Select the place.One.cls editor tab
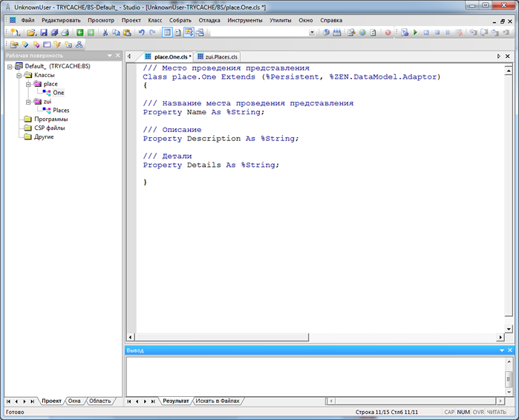 click(168, 57)
